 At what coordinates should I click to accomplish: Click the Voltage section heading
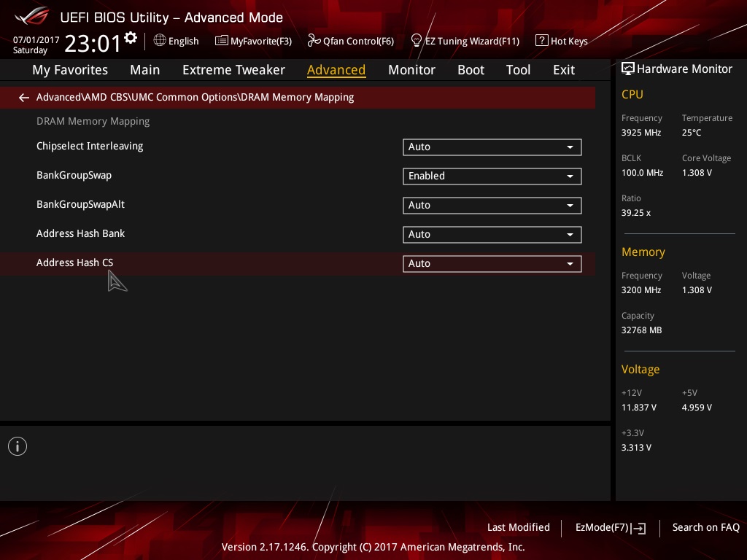click(x=640, y=370)
